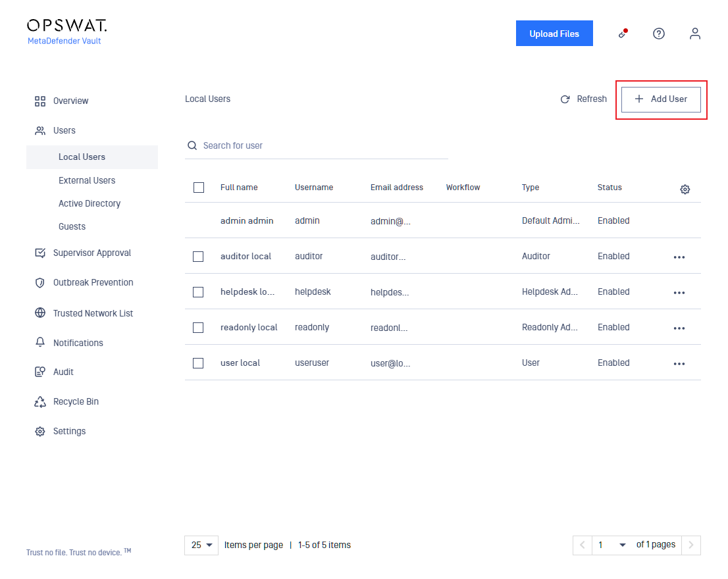728x579 pixels.
Task: Open Outbreak Prevention page
Action: tap(93, 282)
